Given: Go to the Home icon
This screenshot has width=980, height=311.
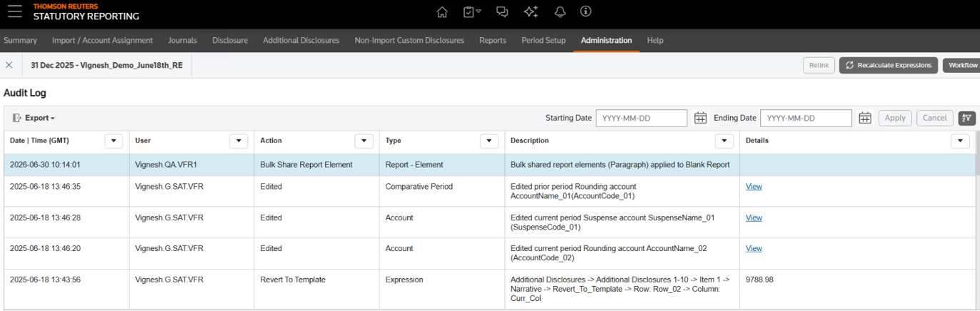Looking at the screenshot, I should (x=442, y=12).
